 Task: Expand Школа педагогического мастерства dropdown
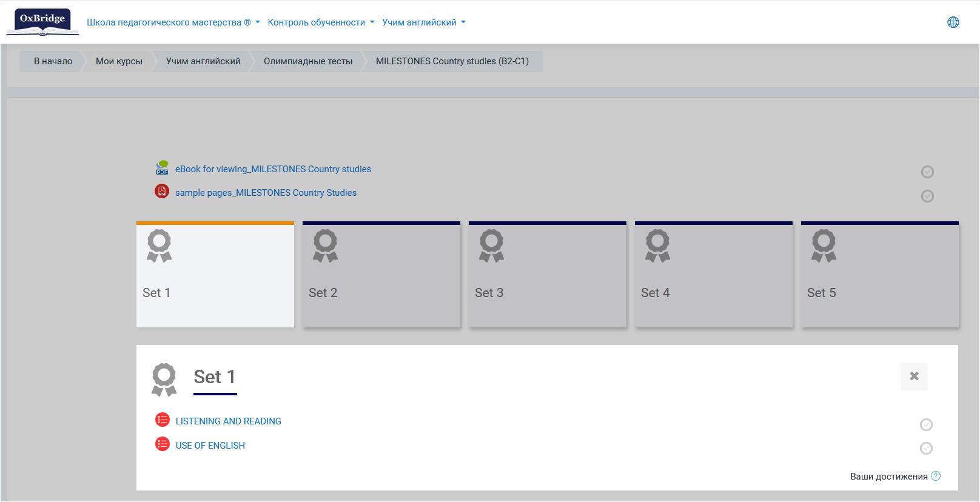173,22
